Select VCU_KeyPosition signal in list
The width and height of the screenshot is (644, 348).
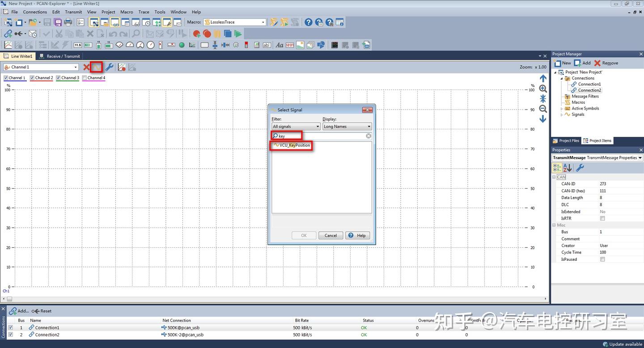click(x=292, y=145)
